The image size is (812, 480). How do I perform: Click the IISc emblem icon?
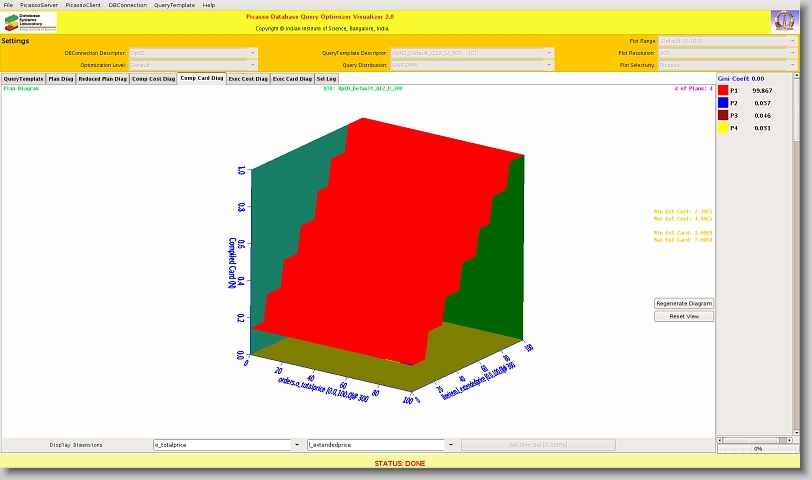point(784,22)
